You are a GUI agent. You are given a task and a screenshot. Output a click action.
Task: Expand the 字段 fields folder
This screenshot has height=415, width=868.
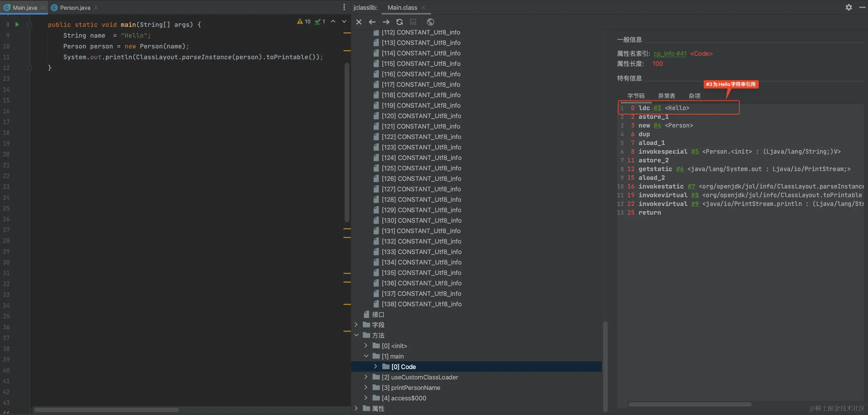coord(356,325)
